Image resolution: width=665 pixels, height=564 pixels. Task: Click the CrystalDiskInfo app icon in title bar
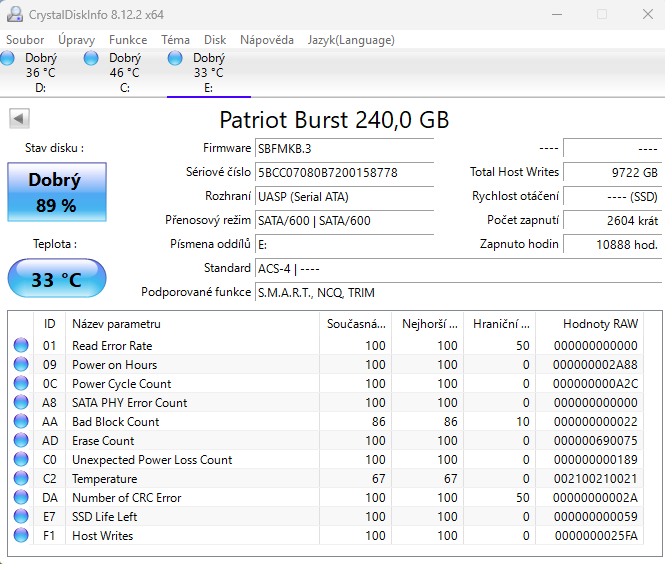[13, 14]
